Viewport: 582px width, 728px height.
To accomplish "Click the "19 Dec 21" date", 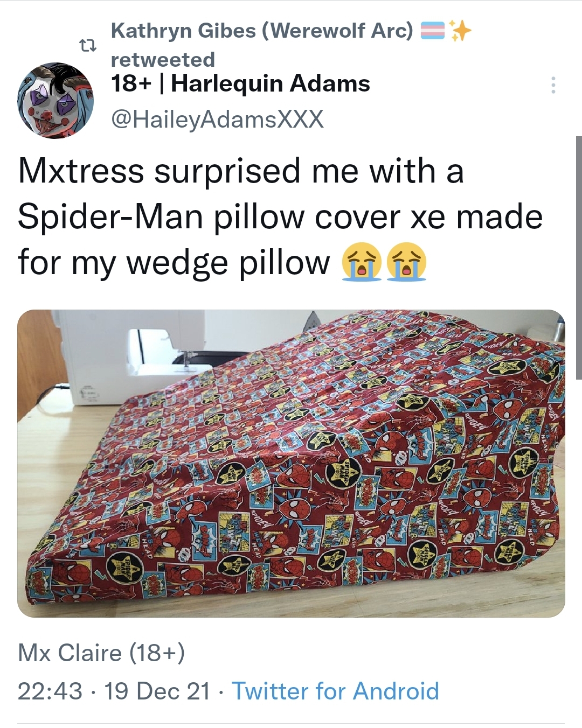I will tap(157, 691).
